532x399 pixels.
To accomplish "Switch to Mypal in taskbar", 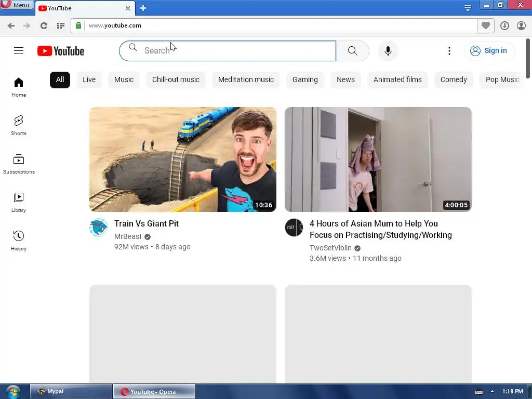I will coord(71,391).
